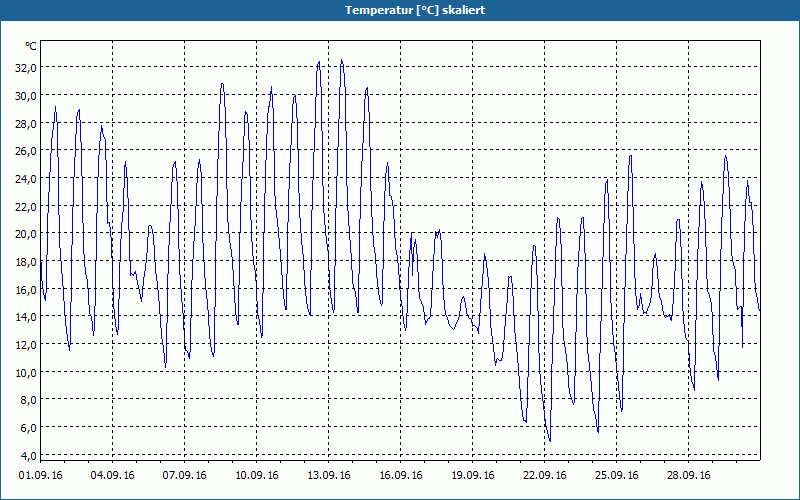800x500 pixels.
Task: Click the 28,0 axis label
Action: pyautogui.click(x=26, y=123)
